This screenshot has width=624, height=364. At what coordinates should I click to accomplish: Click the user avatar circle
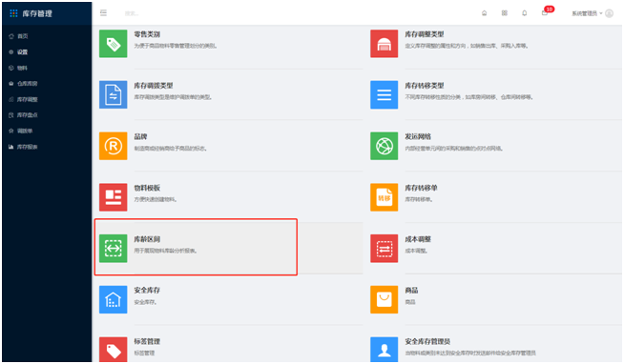[x=609, y=13]
